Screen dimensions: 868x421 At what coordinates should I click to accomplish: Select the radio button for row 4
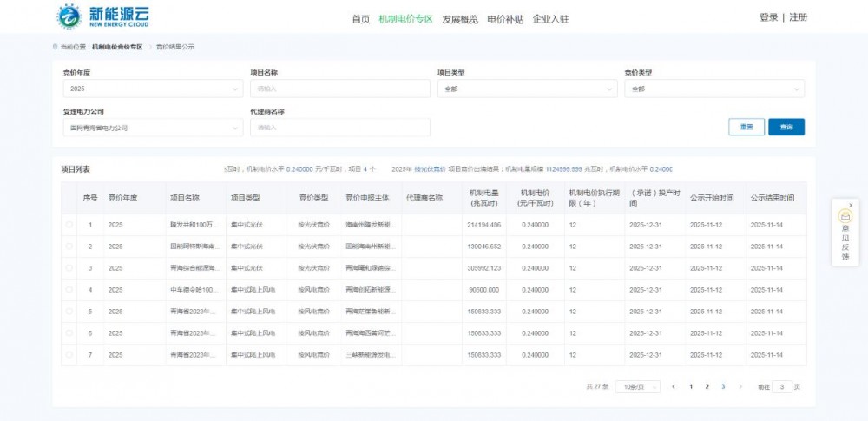pos(69,290)
